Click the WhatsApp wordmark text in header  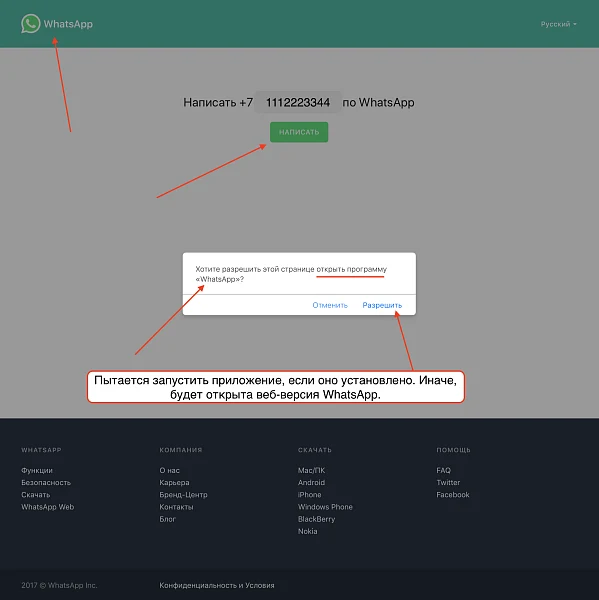68,24
